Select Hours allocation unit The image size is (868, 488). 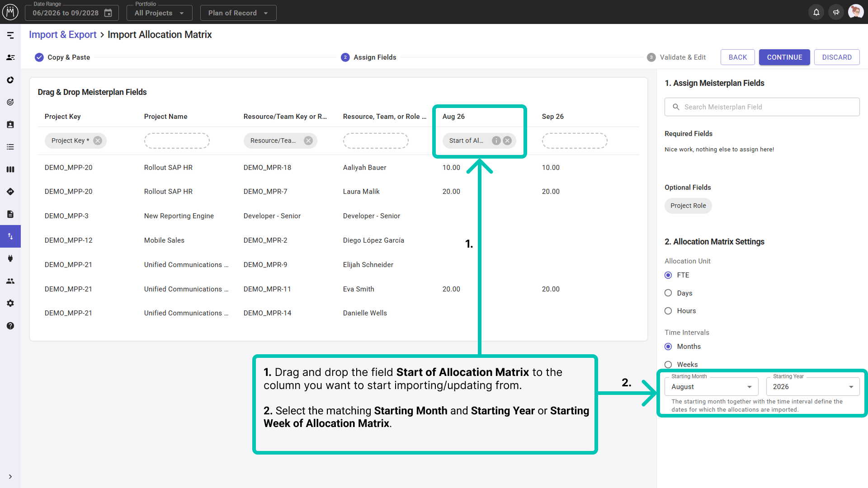pyautogui.click(x=668, y=311)
